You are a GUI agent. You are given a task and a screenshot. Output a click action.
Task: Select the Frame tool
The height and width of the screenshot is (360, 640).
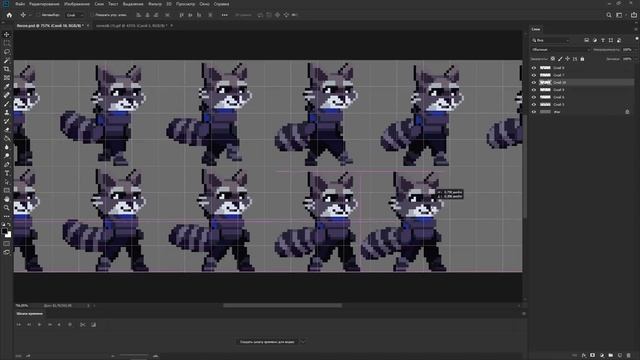[x=7, y=78]
